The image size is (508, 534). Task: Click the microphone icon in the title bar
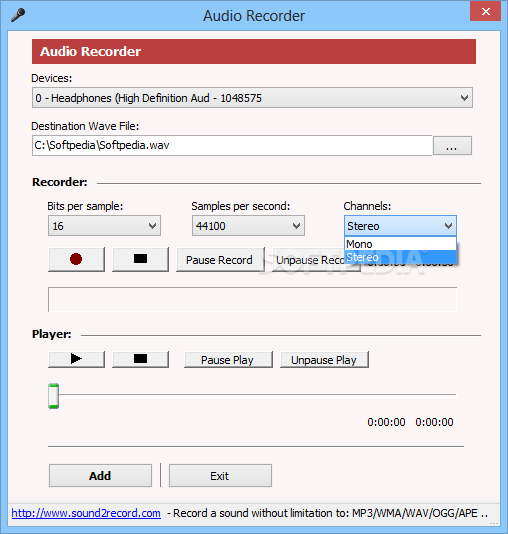point(18,15)
